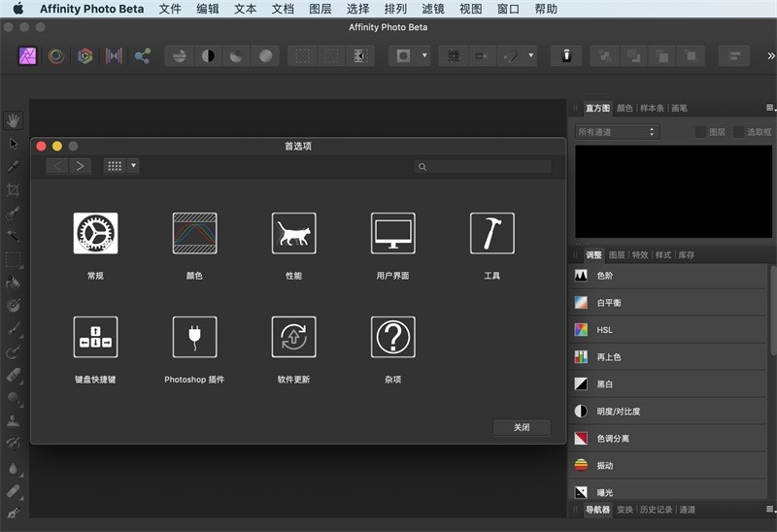The height and width of the screenshot is (532, 777).
Task: Select the hand view tool
Action: pyautogui.click(x=14, y=120)
